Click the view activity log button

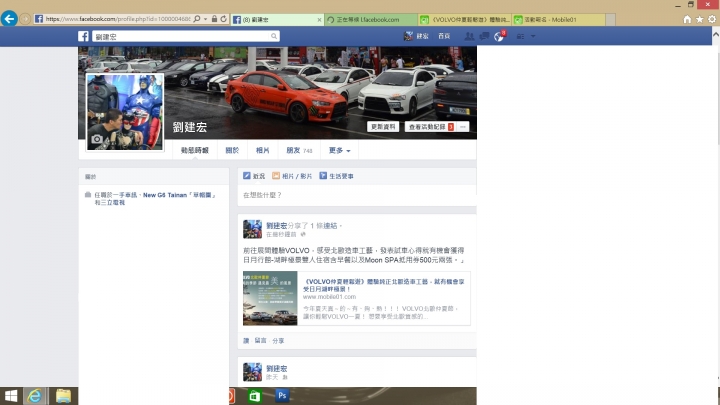[x=431, y=127]
